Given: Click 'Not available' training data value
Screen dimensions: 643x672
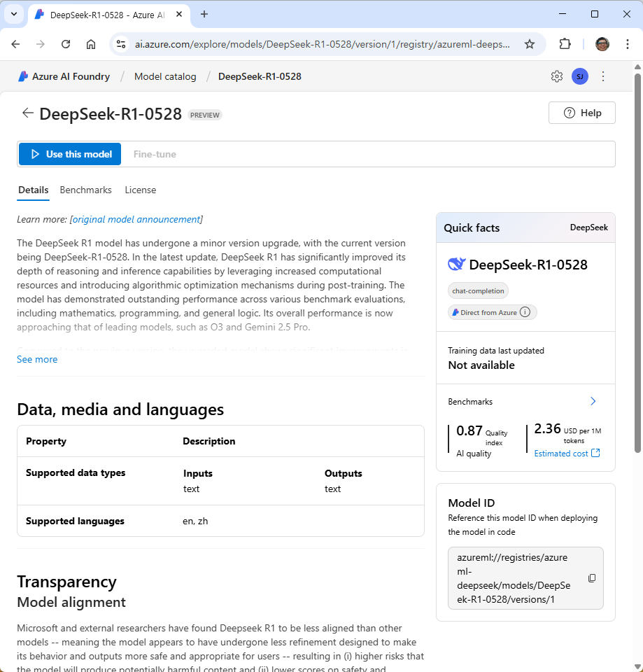Looking at the screenshot, I should point(481,365).
